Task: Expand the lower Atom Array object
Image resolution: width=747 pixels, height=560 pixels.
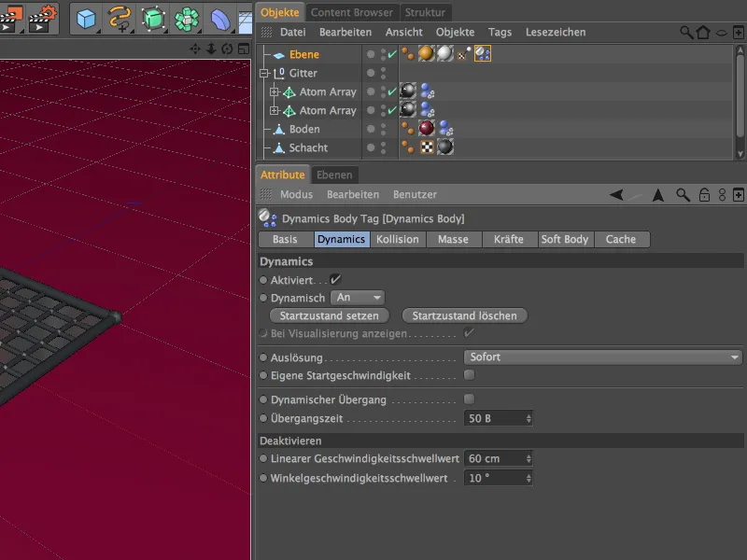Action: click(x=274, y=110)
